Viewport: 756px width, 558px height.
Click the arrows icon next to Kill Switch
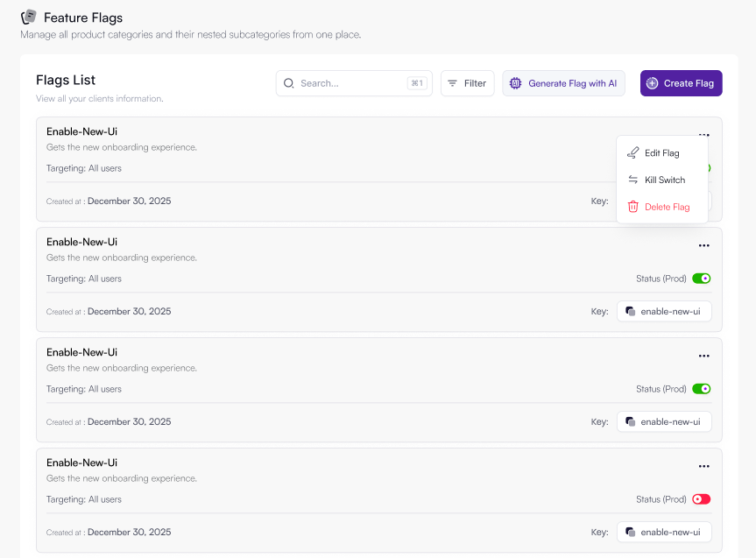tap(632, 180)
